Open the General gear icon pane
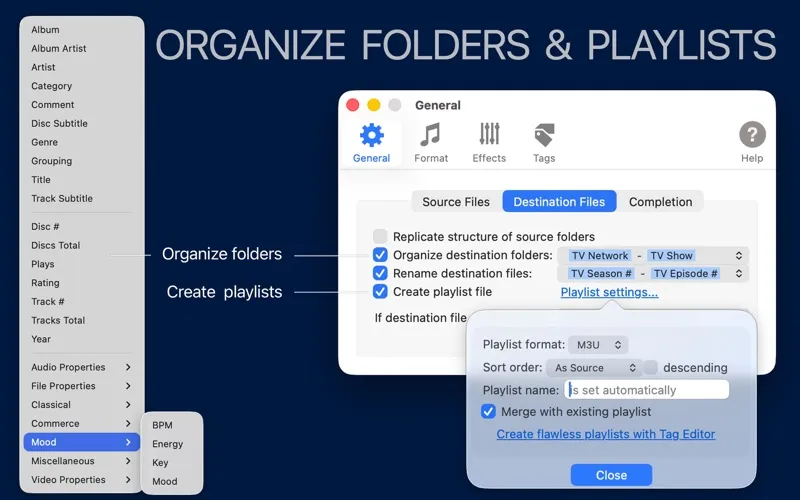800x500 pixels. [x=371, y=143]
